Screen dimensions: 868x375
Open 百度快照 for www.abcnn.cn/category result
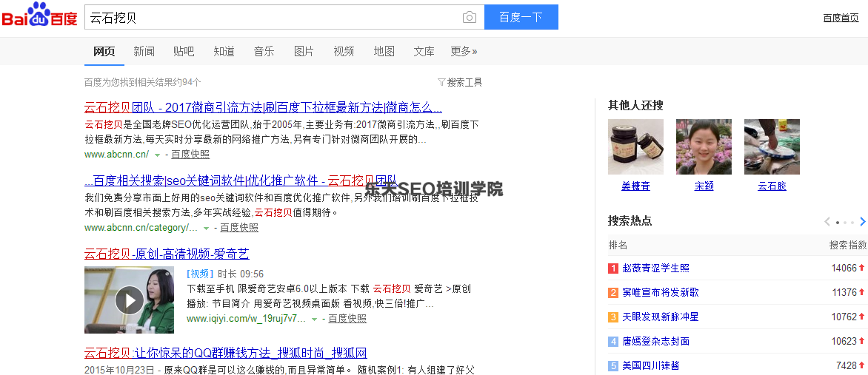239,227
